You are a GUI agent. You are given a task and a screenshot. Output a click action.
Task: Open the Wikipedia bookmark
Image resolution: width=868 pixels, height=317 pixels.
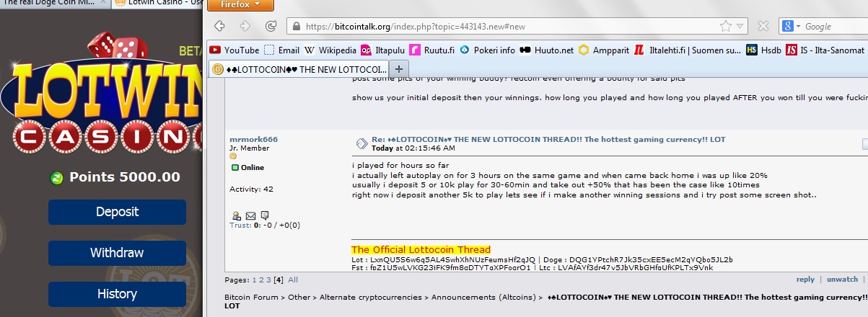coord(330,50)
